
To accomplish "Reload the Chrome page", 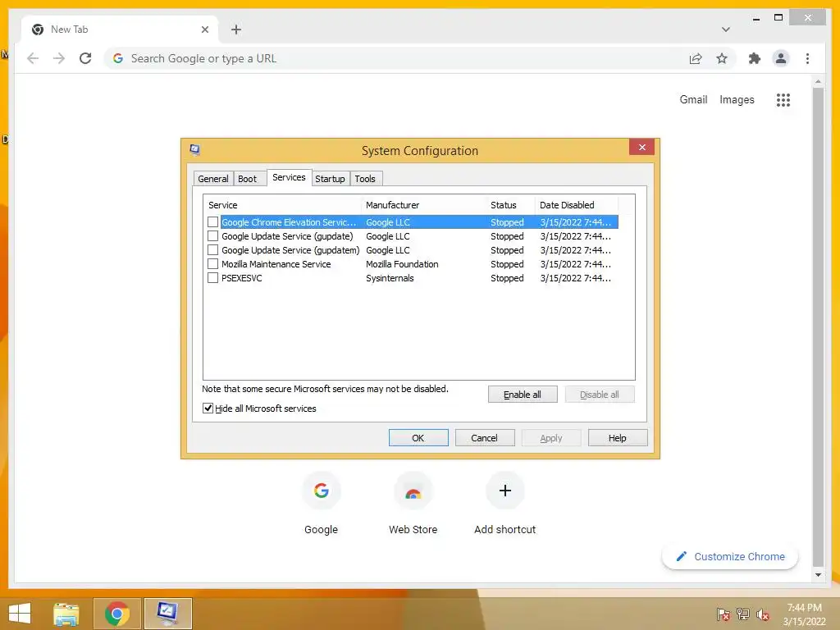I will click(x=85, y=58).
